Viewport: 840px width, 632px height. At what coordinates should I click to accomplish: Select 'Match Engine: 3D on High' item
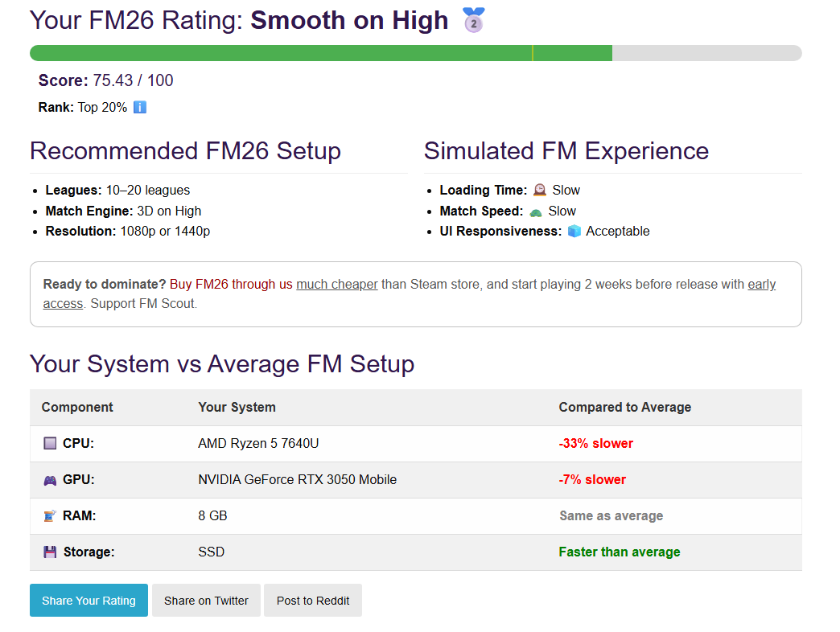(x=123, y=211)
